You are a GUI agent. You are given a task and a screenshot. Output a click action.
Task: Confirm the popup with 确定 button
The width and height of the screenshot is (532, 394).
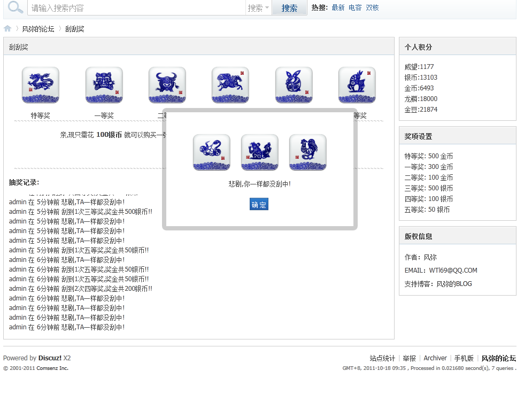(259, 204)
